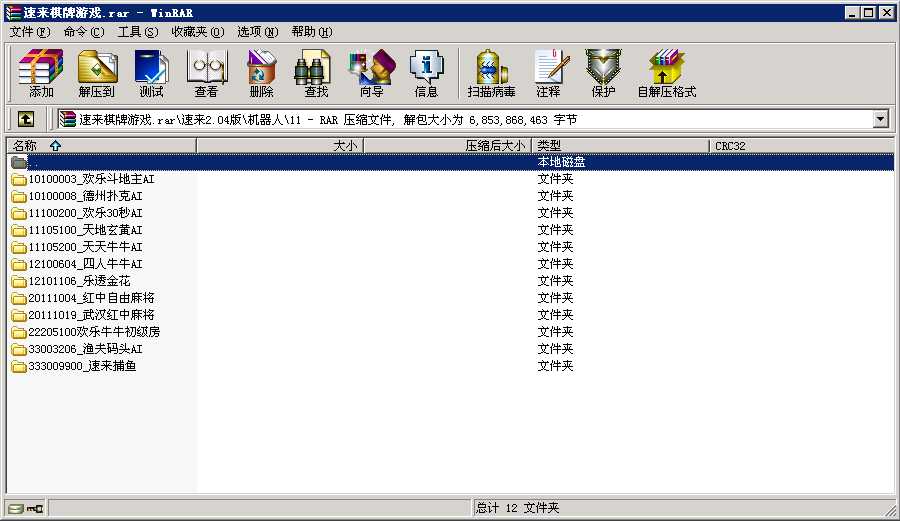Click the Virus Scan (扫描病毒) icon

[x=491, y=73]
